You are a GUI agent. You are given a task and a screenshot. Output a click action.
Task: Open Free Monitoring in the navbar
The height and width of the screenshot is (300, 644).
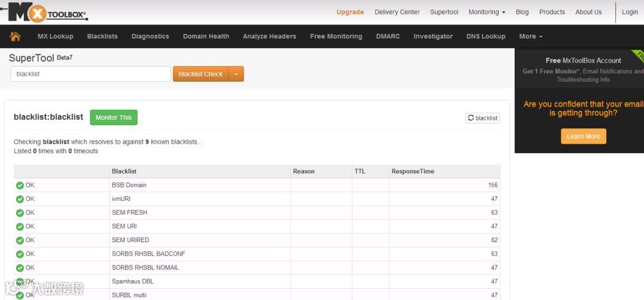[x=336, y=36]
